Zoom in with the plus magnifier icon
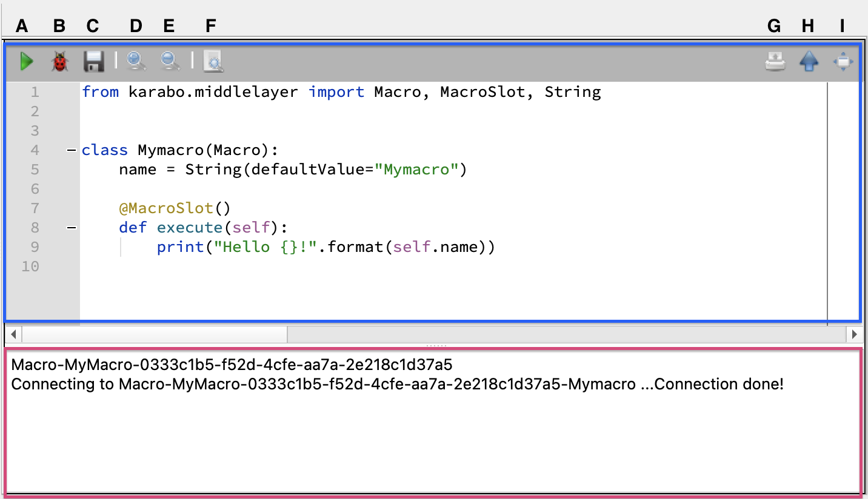The width and height of the screenshot is (868, 499). 137,61
